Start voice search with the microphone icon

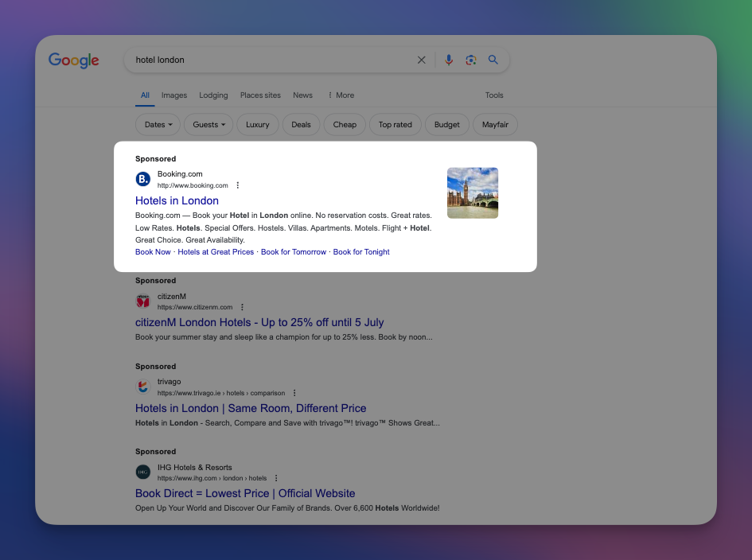point(449,60)
